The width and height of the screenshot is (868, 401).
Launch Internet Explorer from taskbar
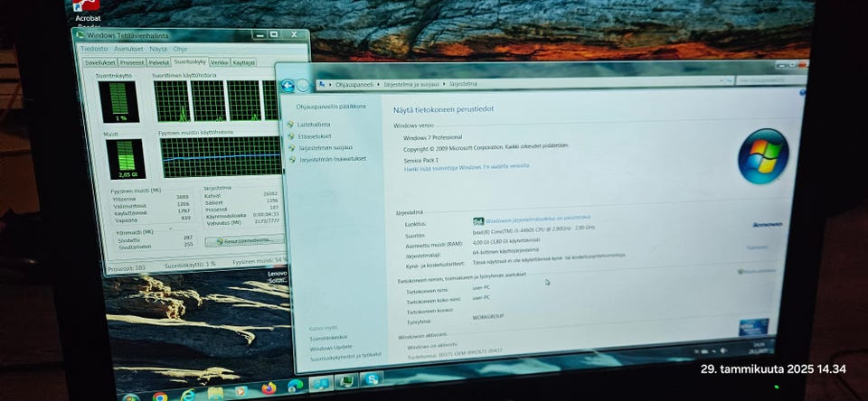coord(188,395)
